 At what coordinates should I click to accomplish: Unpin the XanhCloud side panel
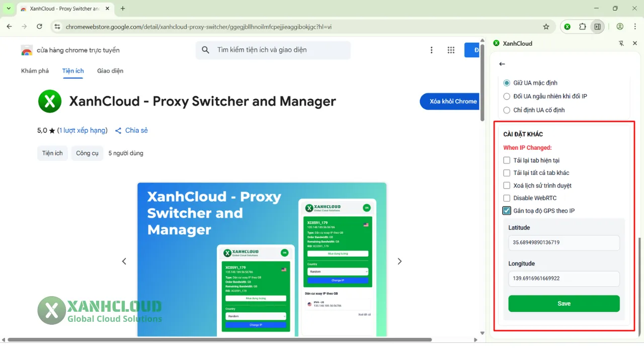[621, 43]
